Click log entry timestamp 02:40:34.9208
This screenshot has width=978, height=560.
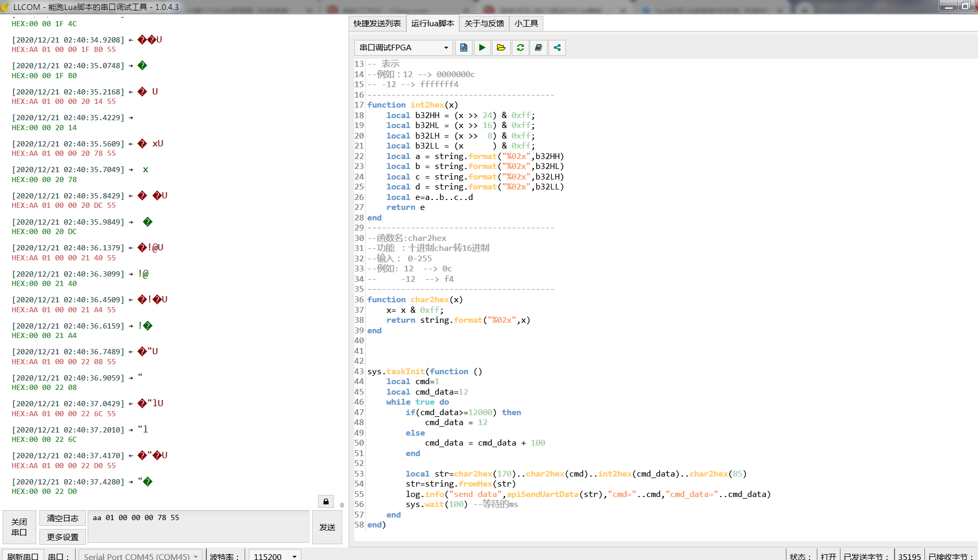coord(68,40)
